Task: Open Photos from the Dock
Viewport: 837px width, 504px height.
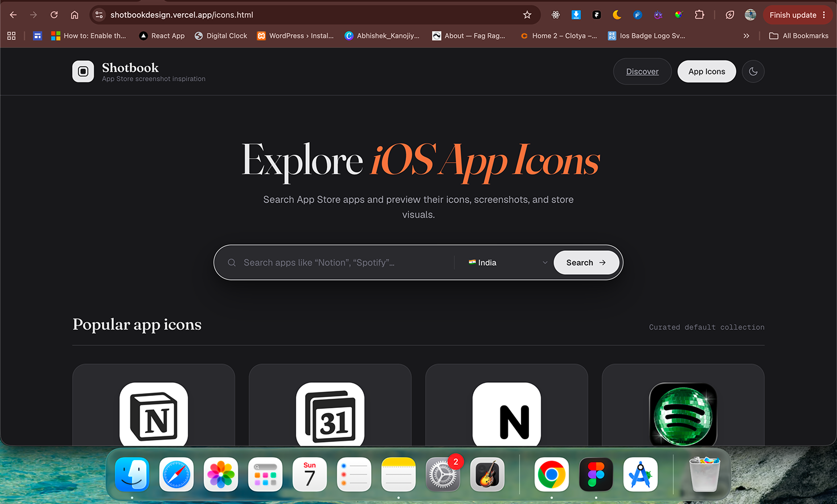Action: coord(221,474)
